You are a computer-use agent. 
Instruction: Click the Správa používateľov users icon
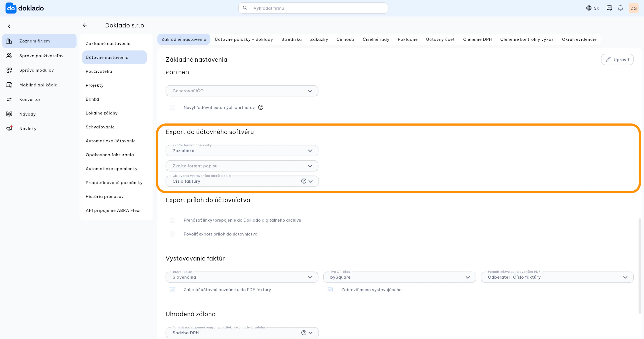click(9, 56)
